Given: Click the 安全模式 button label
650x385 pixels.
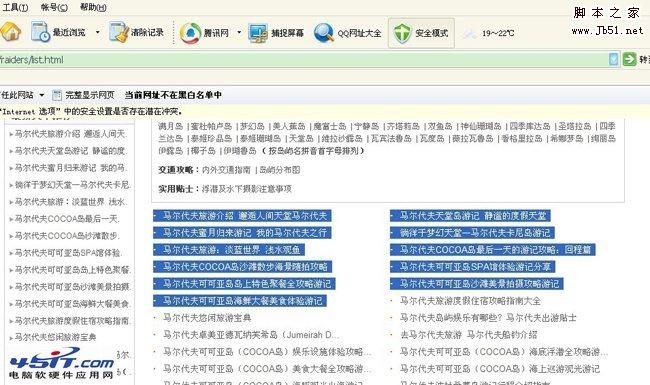Looking at the screenshot, I should point(432,33).
